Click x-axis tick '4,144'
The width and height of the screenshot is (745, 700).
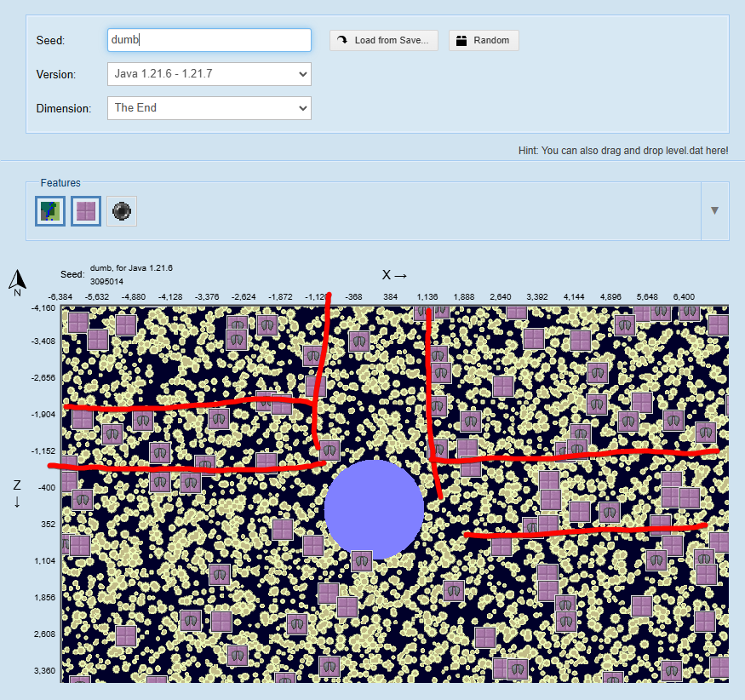(574, 297)
